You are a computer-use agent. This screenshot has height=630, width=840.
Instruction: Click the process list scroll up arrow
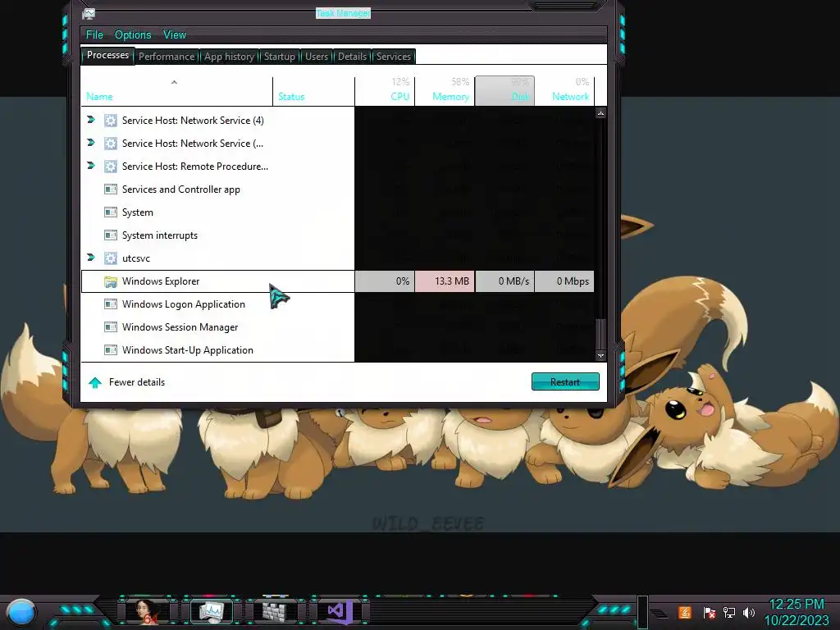[x=600, y=113]
